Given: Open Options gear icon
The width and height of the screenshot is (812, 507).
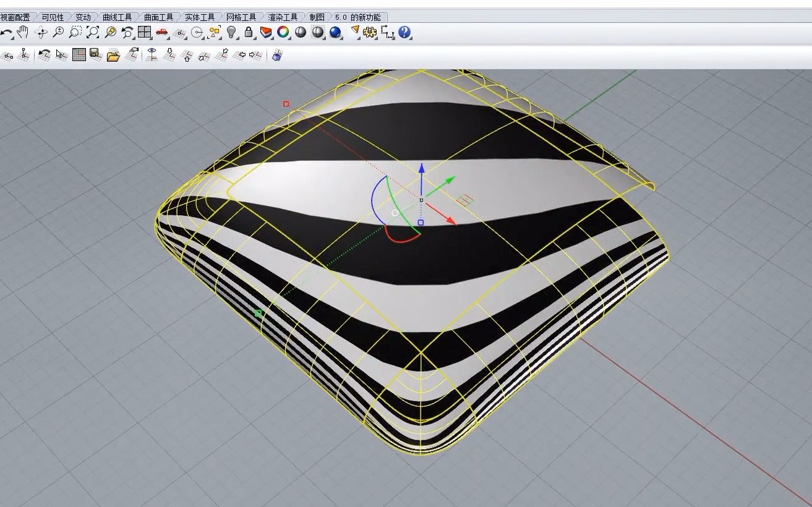Looking at the screenshot, I should (x=370, y=32).
